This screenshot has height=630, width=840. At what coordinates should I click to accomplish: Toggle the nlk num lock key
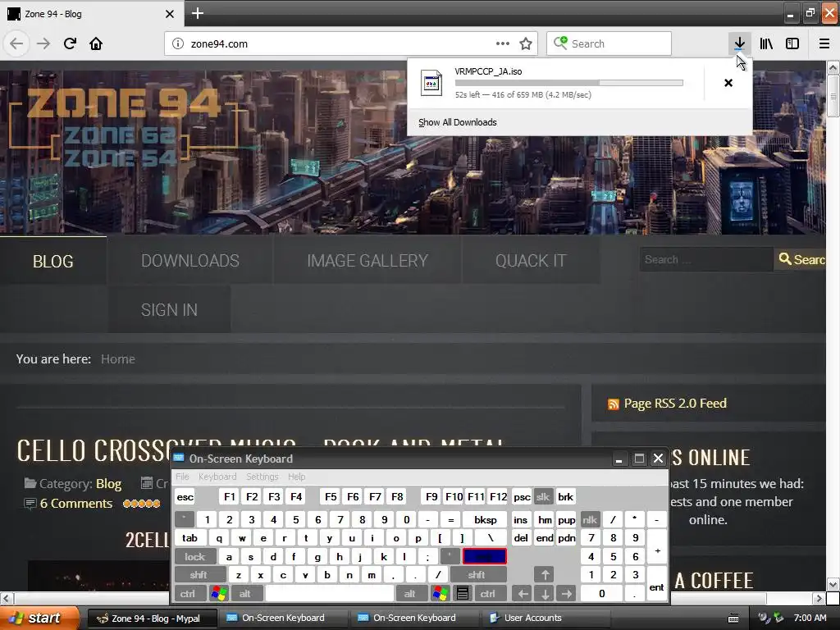(x=590, y=519)
